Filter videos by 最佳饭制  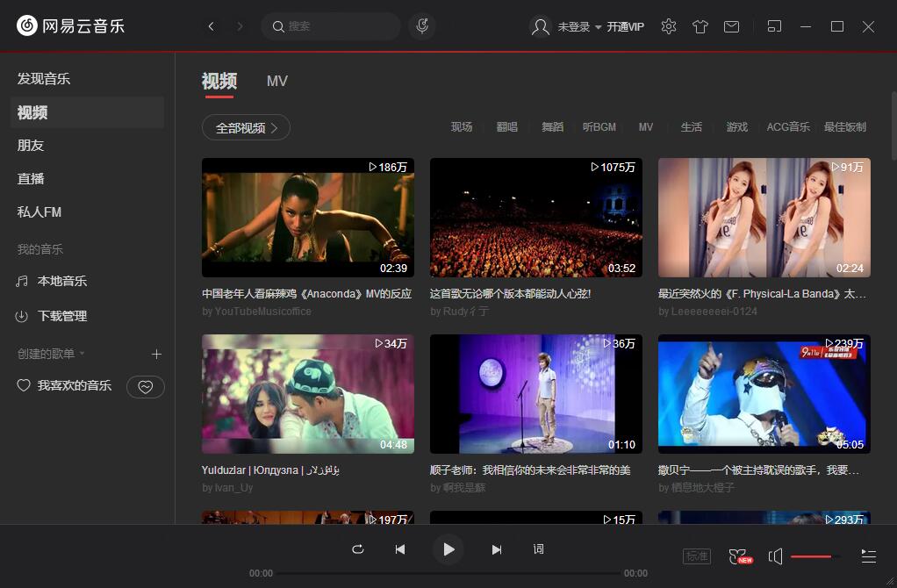[x=844, y=127]
